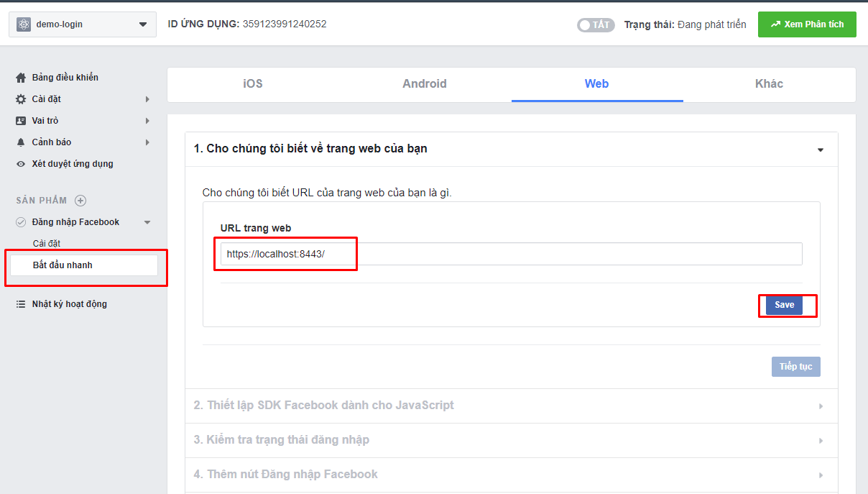Click the Vai trò ID card icon
The width and height of the screenshot is (868, 494).
(21, 121)
